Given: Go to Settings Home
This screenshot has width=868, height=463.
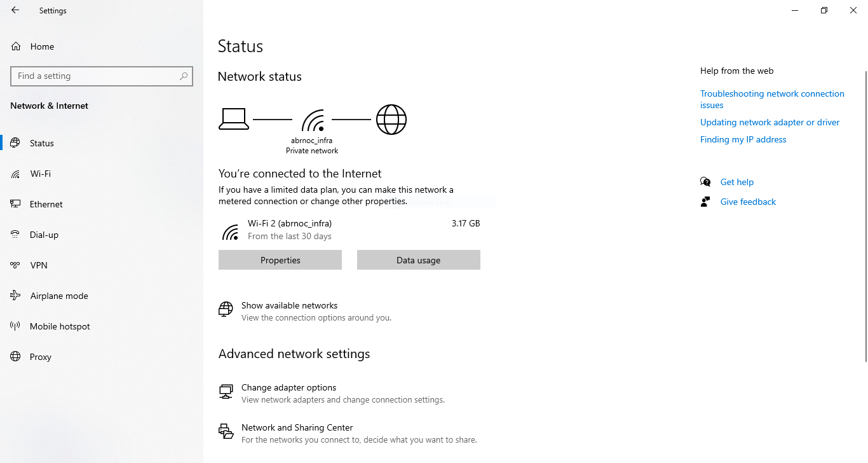Looking at the screenshot, I should 102,46.
